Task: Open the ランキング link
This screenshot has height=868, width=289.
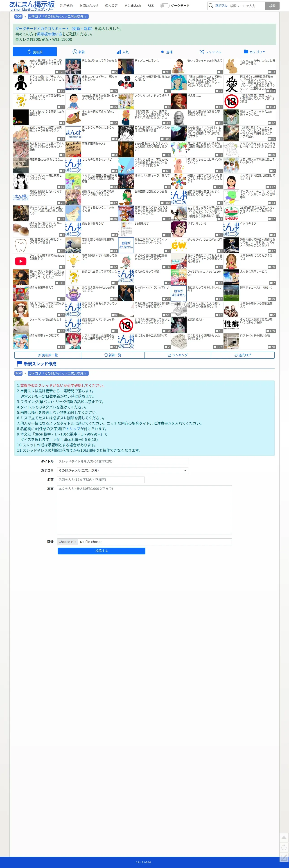Action: coord(178,355)
